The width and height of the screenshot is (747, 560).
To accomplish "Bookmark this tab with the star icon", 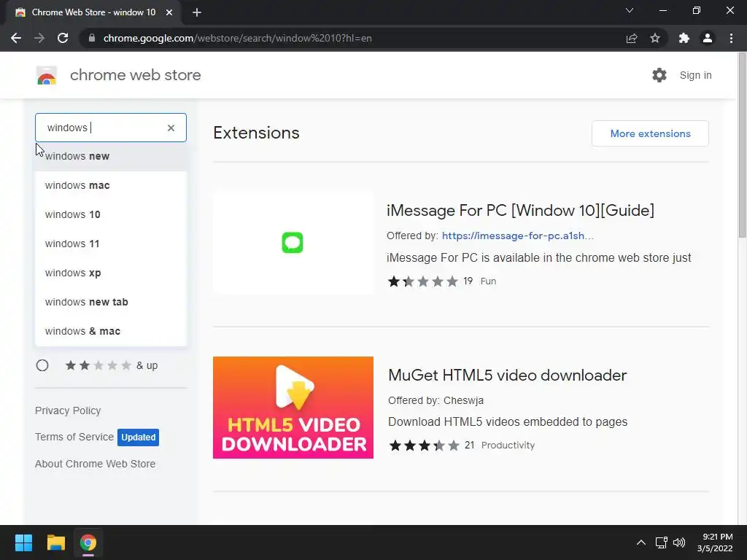I will pos(655,38).
